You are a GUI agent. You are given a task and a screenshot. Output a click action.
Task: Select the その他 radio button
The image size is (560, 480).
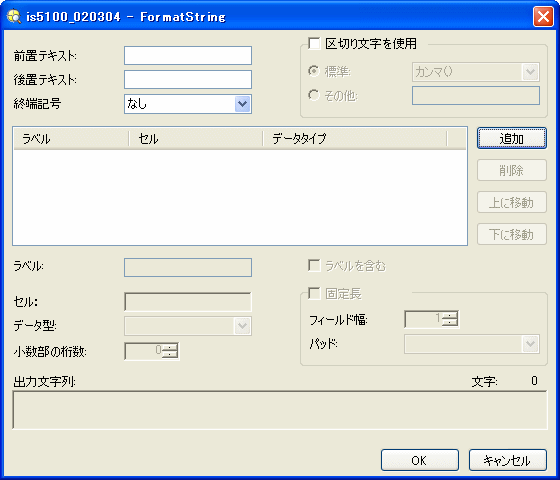click(314, 95)
